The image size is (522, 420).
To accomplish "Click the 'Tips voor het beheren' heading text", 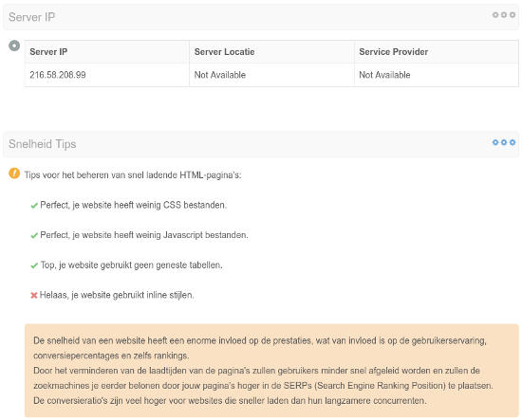I will coord(133,174).
